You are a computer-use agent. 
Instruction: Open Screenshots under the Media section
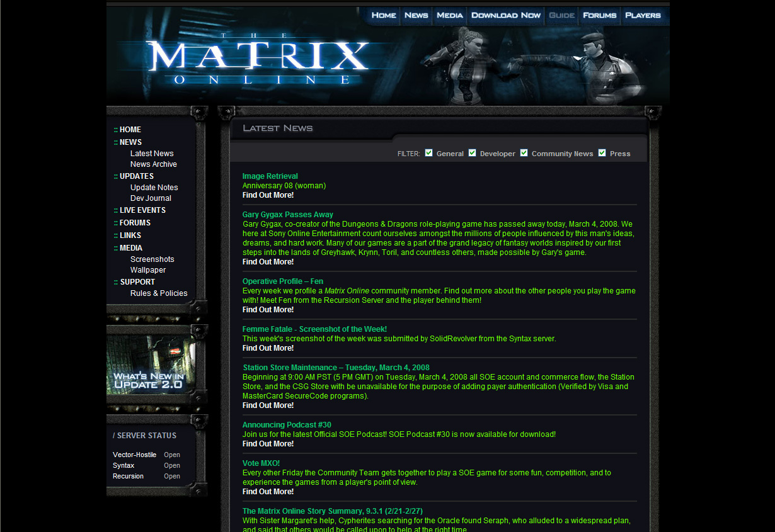click(152, 259)
